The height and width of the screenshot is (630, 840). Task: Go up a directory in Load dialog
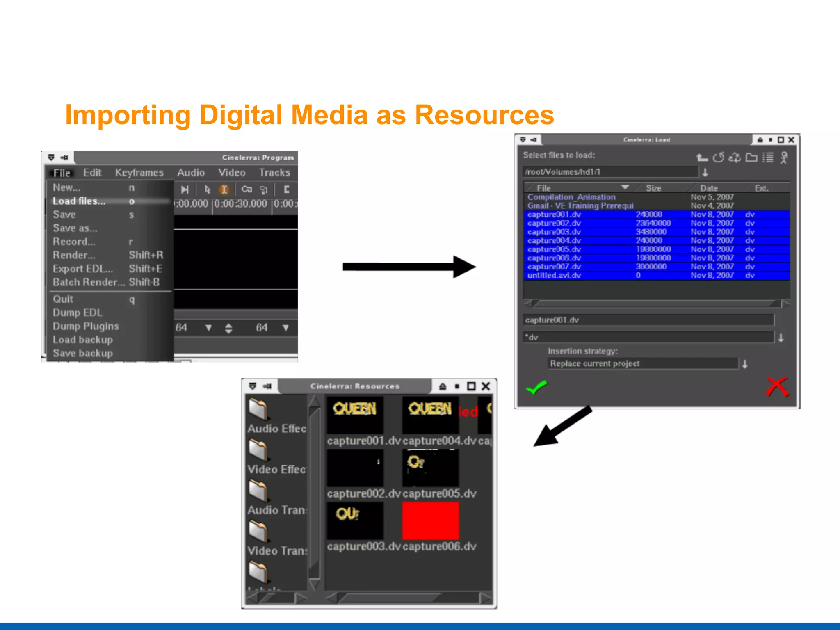coord(702,157)
